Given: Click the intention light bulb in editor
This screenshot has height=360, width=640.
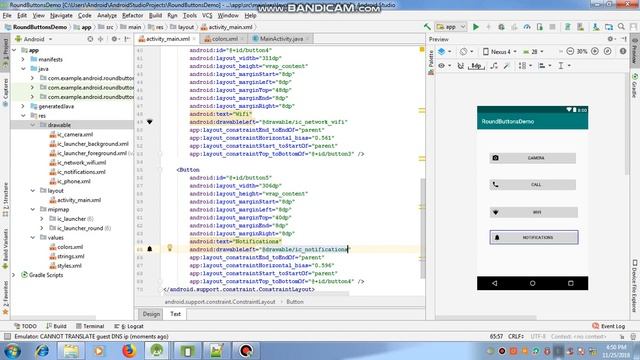Looking at the screenshot, I should 170,248.
